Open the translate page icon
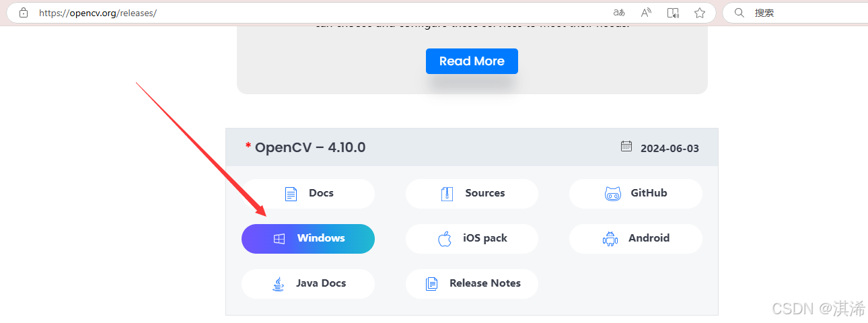Viewport: 868px width, 323px height. [x=619, y=13]
